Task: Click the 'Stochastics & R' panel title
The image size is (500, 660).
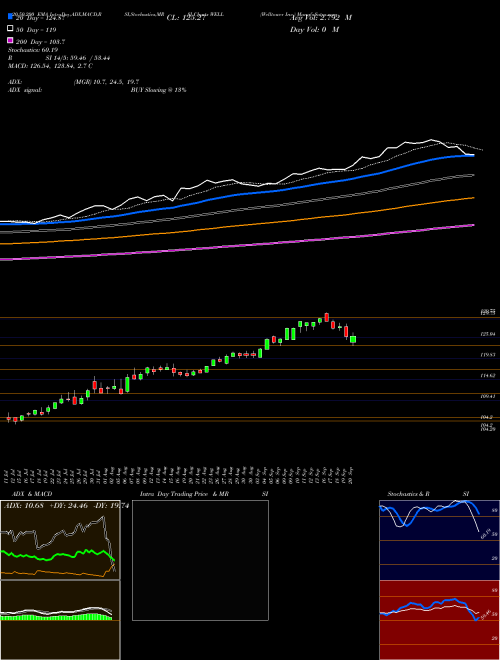Action: point(408,494)
